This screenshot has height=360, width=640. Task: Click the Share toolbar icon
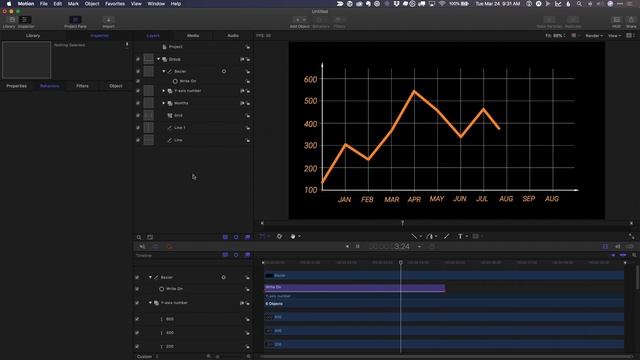click(x=631, y=20)
